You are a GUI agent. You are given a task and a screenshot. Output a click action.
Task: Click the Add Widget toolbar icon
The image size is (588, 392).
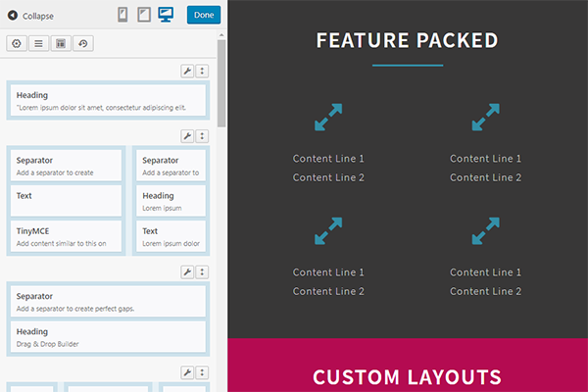click(x=17, y=43)
